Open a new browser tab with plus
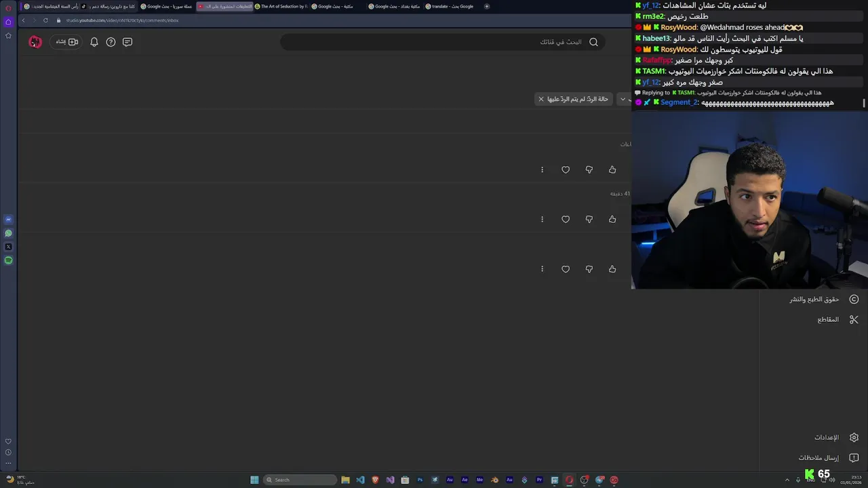Viewport: 868px width, 488px height. pyautogui.click(x=486, y=6)
